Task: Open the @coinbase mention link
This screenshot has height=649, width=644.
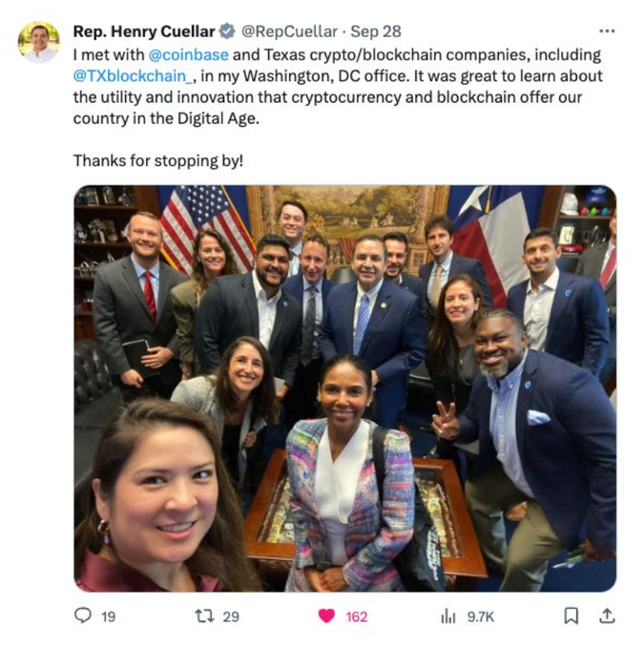Action: tap(188, 54)
